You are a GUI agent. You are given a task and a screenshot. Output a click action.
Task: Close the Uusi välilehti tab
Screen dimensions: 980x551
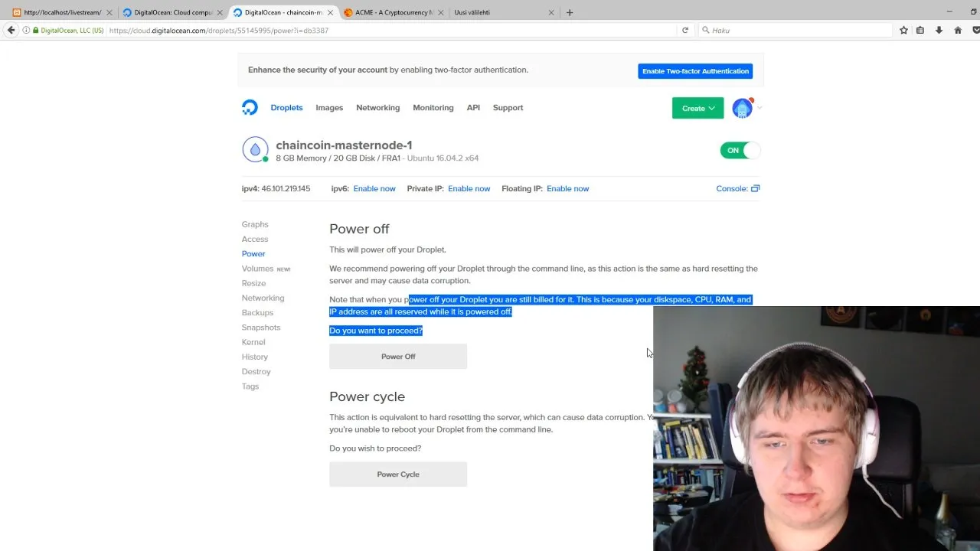point(550,12)
